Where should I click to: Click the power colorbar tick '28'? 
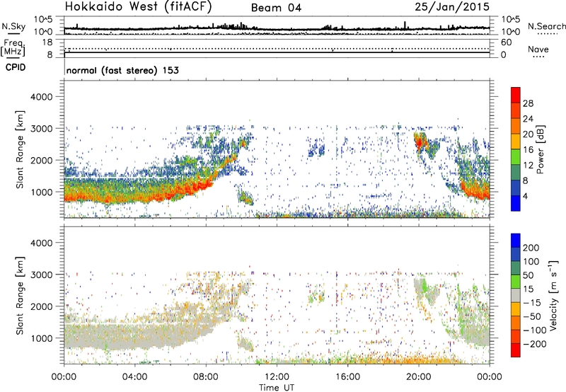pyautogui.click(x=528, y=103)
